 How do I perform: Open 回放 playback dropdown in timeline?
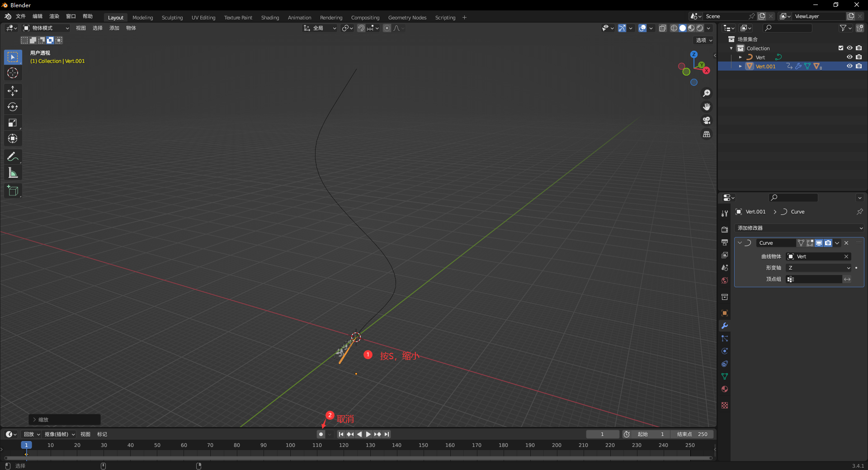[32, 434]
